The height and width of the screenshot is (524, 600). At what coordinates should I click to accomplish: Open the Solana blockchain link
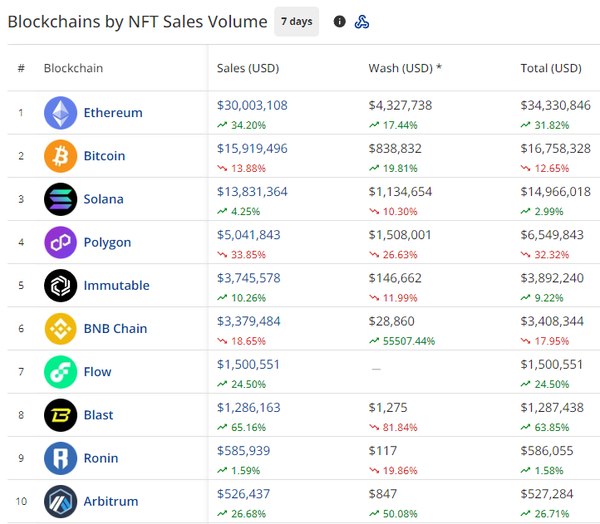click(x=104, y=199)
